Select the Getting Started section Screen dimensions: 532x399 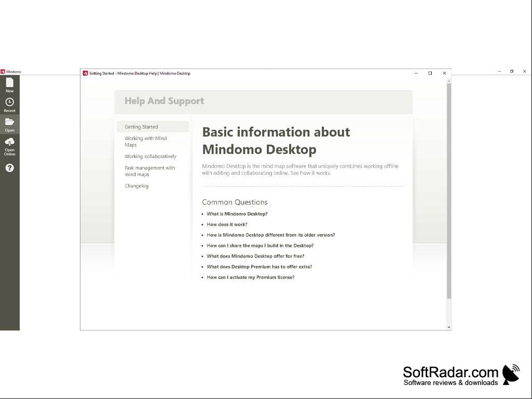pos(153,127)
